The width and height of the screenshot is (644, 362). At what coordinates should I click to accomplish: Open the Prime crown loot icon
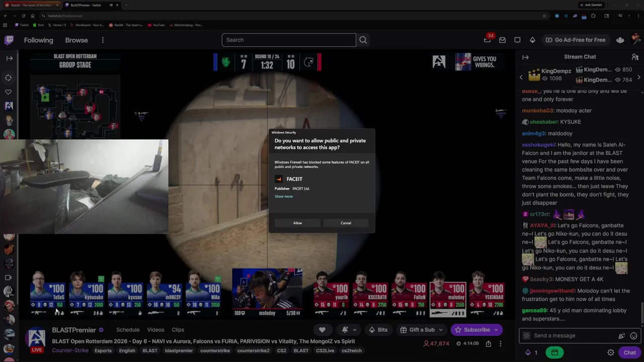(620, 40)
